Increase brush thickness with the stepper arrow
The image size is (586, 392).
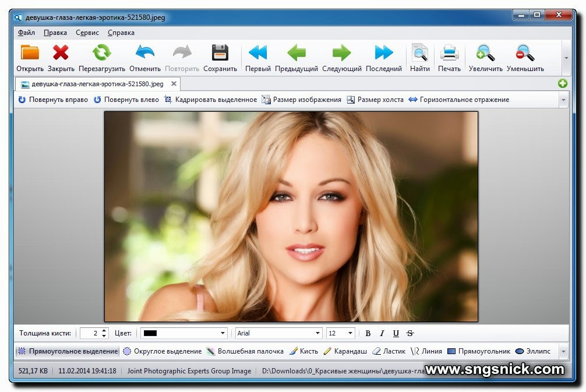[x=105, y=330]
